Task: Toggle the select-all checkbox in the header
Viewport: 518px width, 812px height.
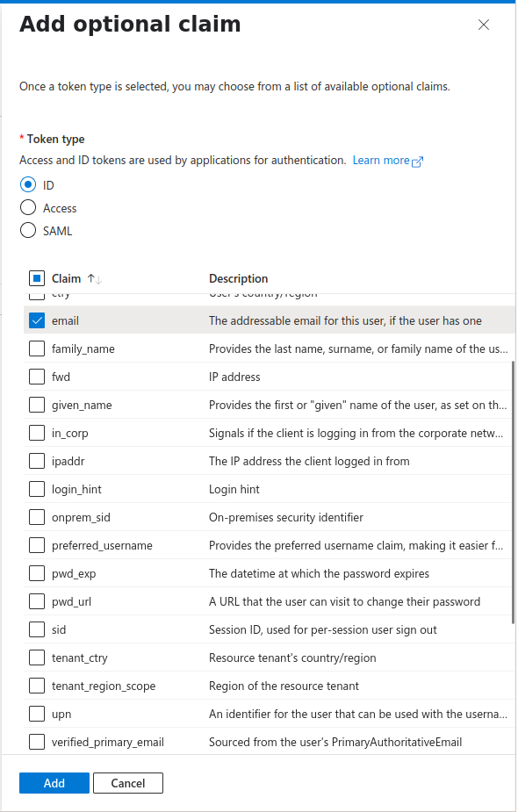Action: [35, 277]
